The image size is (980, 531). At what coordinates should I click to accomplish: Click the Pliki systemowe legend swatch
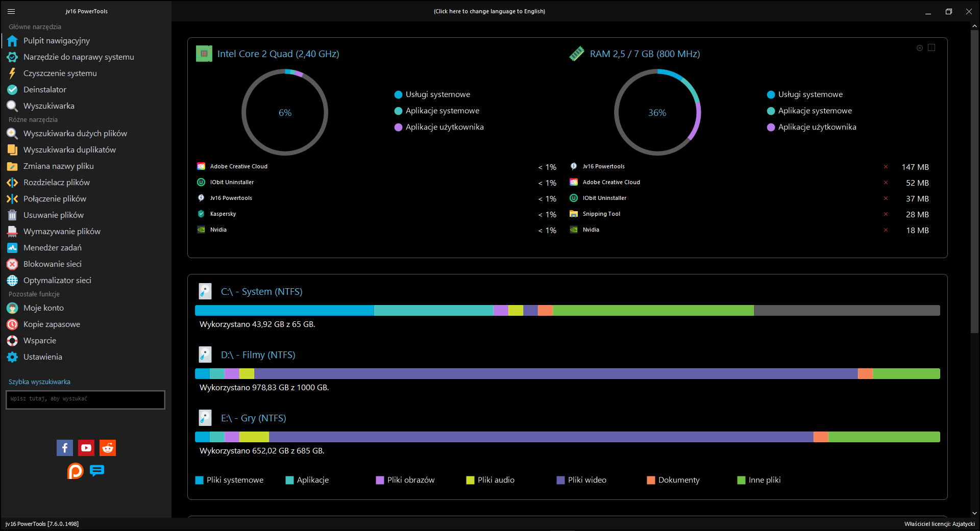point(200,480)
